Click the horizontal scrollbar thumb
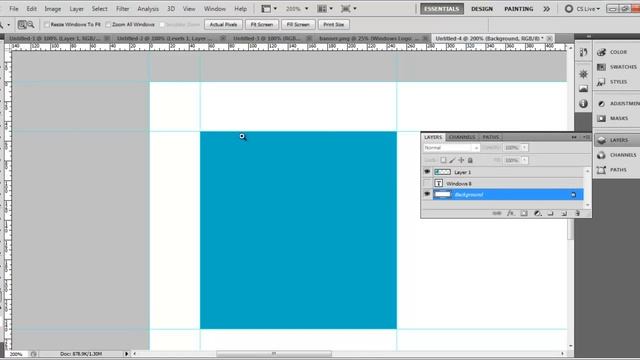The height and width of the screenshot is (360, 640). [x=274, y=353]
